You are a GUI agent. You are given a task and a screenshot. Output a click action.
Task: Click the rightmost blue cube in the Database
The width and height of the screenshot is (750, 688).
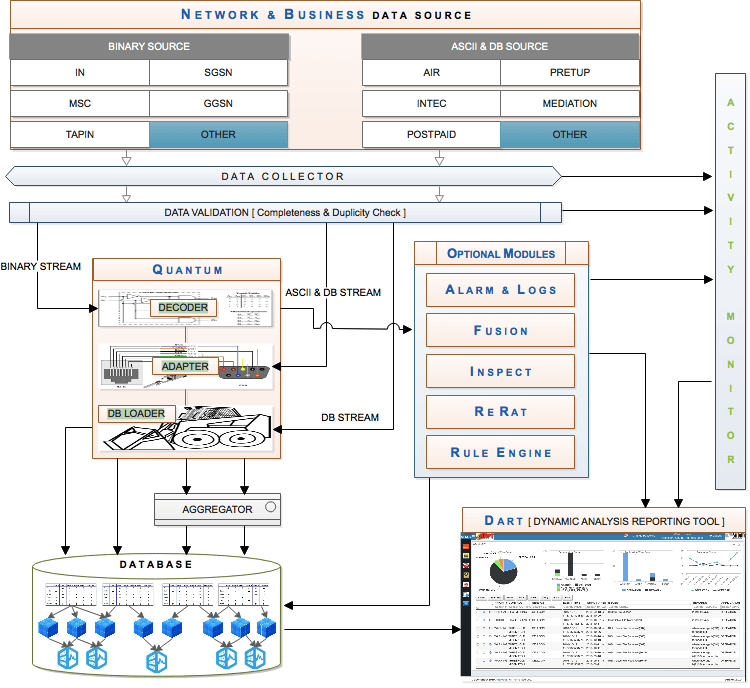pos(266,627)
